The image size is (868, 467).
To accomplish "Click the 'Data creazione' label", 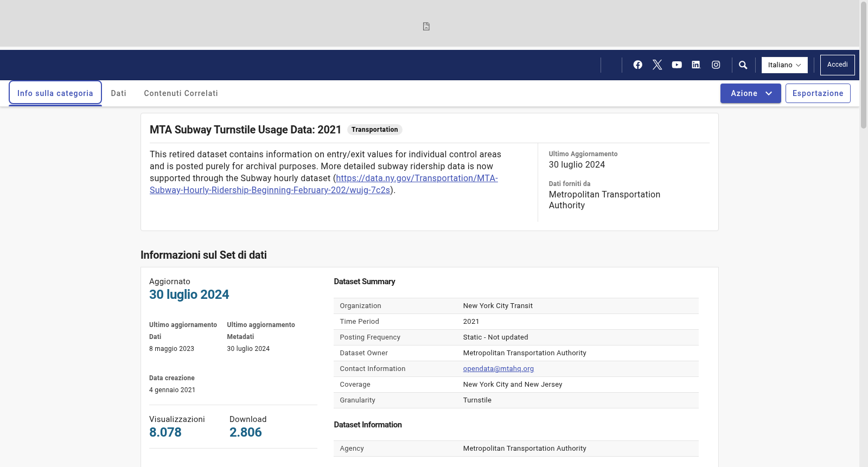I will (x=172, y=378).
